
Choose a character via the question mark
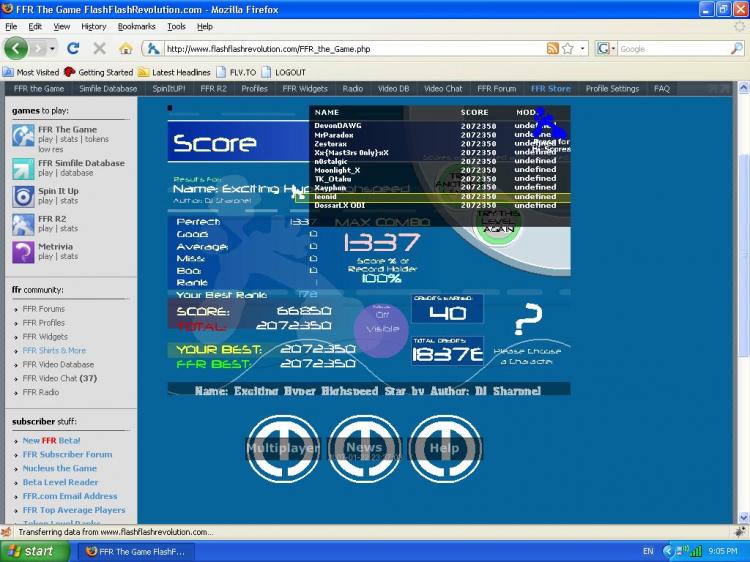(527, 319)
